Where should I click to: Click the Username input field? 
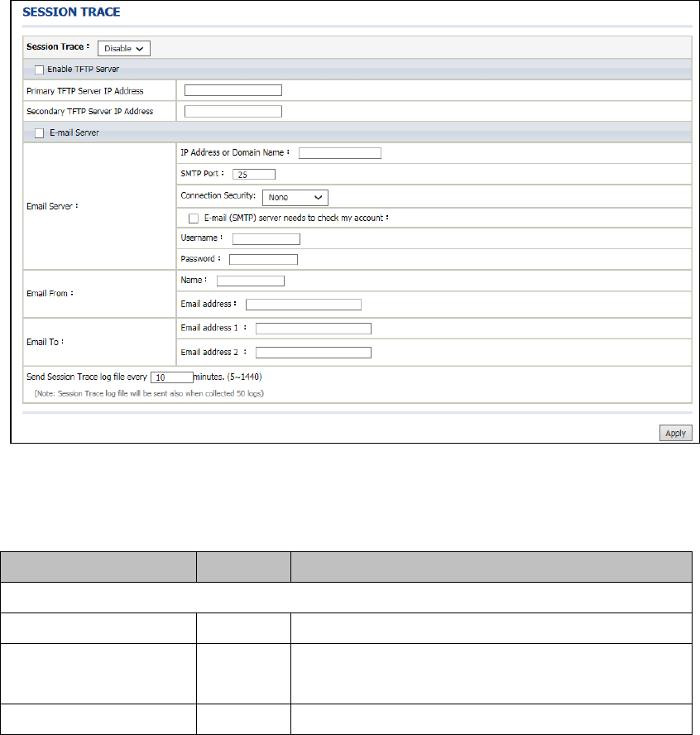click(266, 239)
